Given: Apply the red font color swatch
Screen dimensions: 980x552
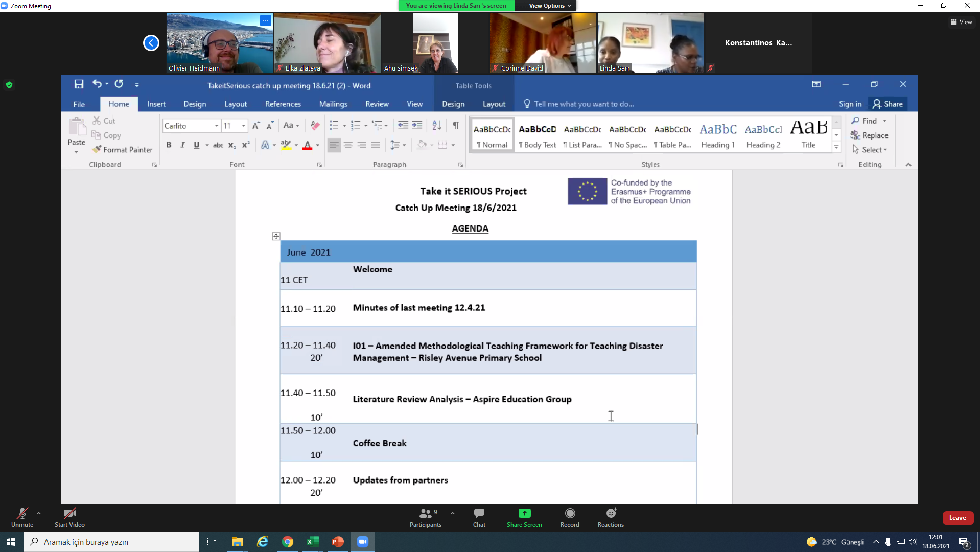Looking at the screenshot, I should (x=307, y=145).
